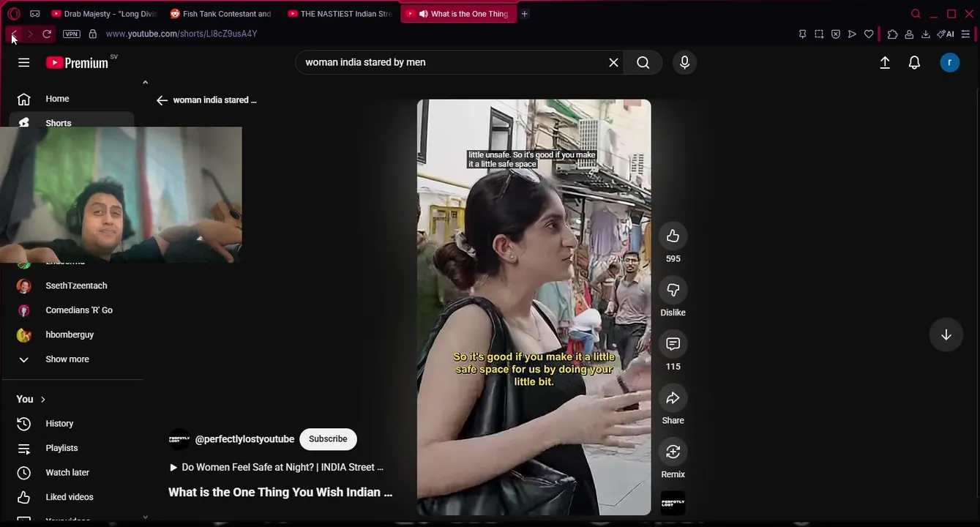Dislike the short with thumbs down

pos(673,290)
